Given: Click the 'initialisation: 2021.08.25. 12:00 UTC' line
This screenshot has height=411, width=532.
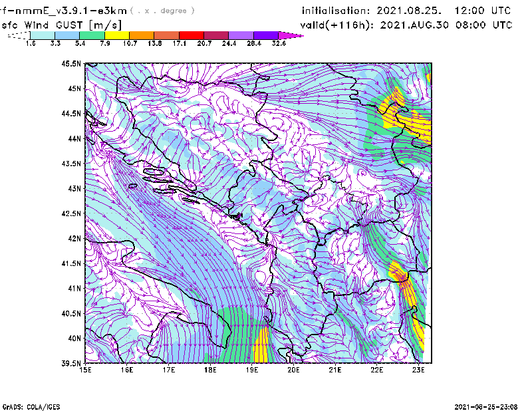Looking at the screenshot, I should (406, 11).
